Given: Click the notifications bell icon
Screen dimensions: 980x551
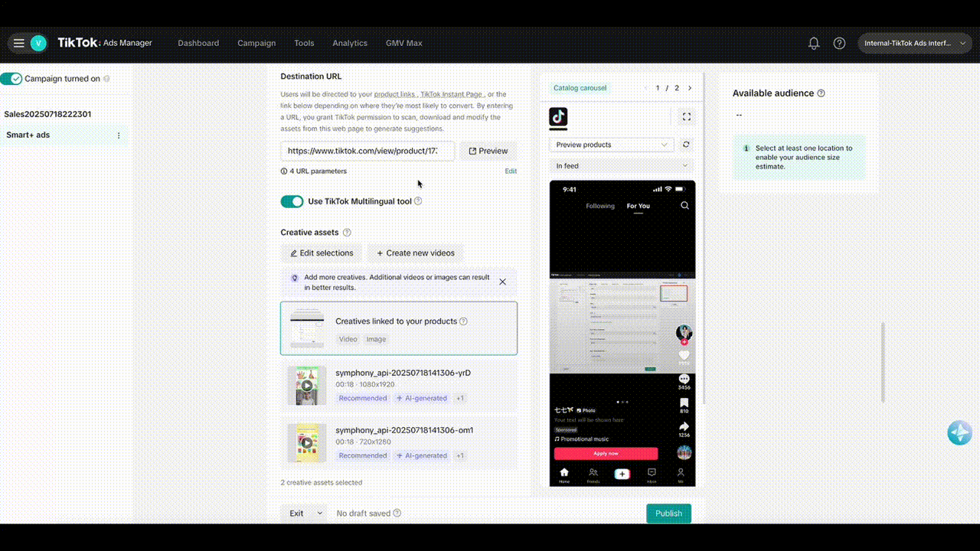Looking at the screenshot, I should point(814,44).
